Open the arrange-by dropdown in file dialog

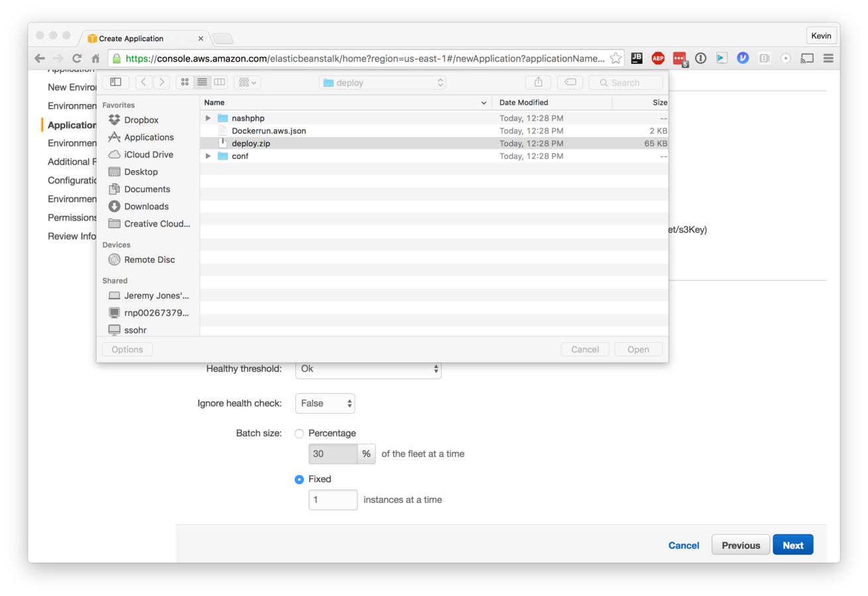coord(248,82)
